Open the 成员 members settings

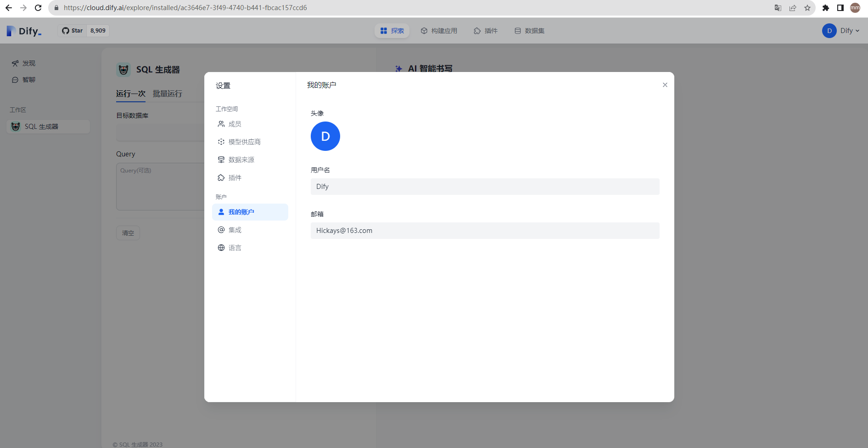click(250, 124)
